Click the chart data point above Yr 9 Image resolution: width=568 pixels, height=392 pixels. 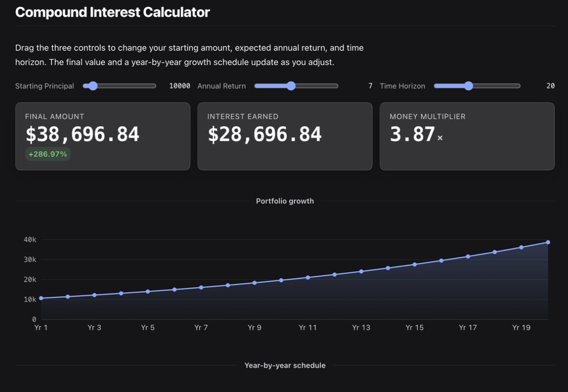coord(254,283)
